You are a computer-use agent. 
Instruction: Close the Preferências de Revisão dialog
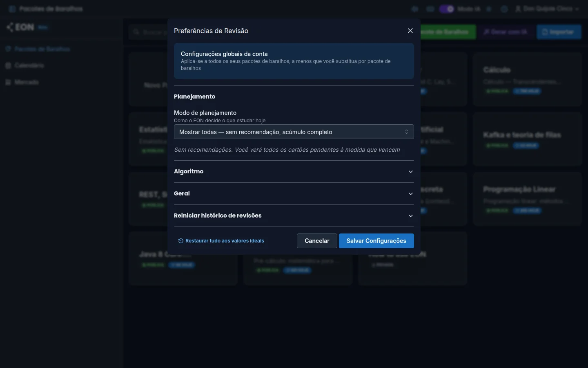(x=410, y=31)
